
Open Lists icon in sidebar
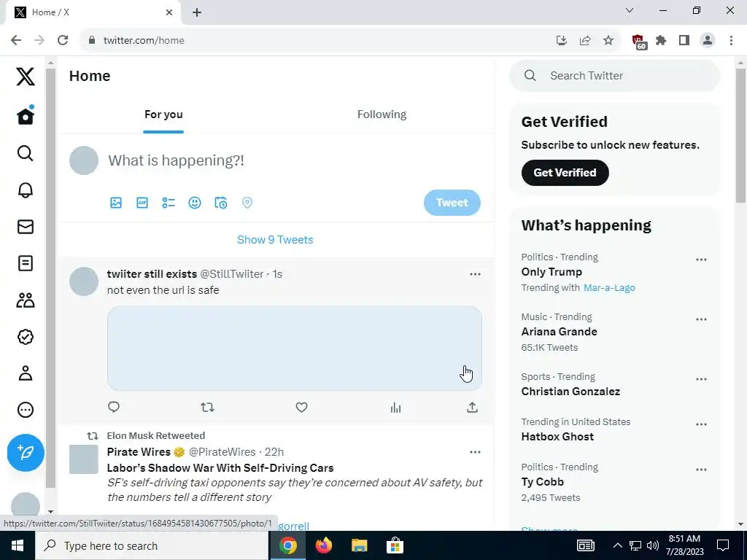coord(26,263)
